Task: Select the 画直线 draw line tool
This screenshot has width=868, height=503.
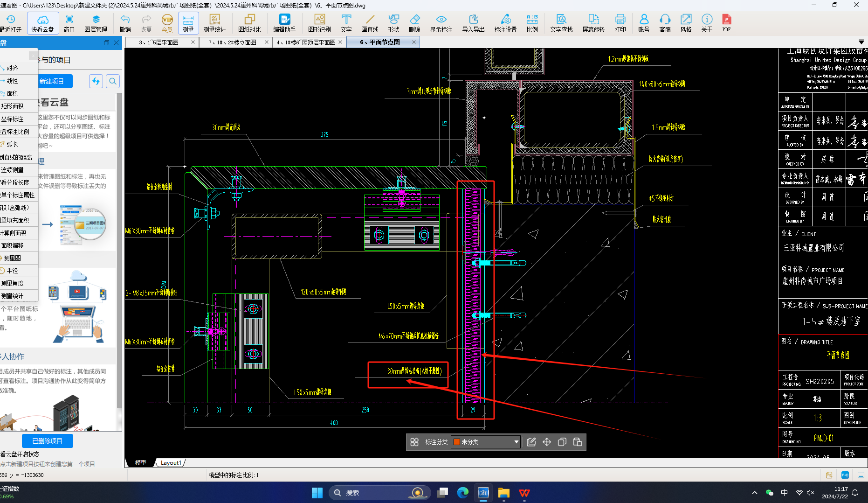Action: tap(370, 23)
